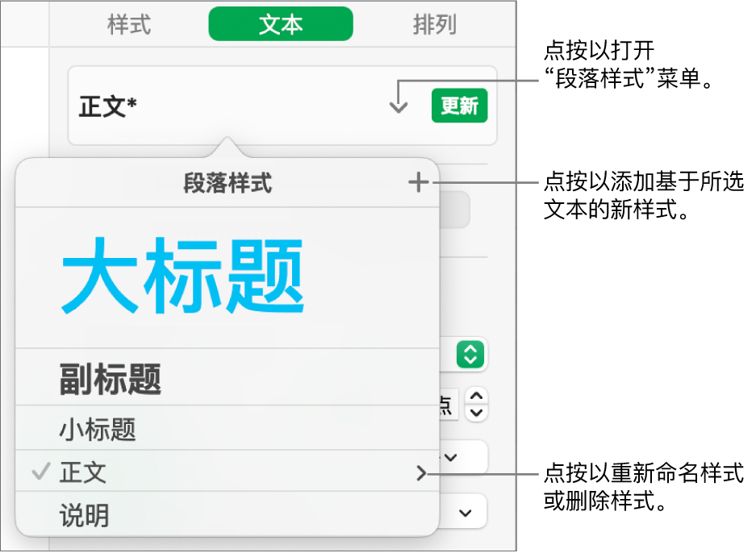Select the checked 正文 style

tap(227, 471)
